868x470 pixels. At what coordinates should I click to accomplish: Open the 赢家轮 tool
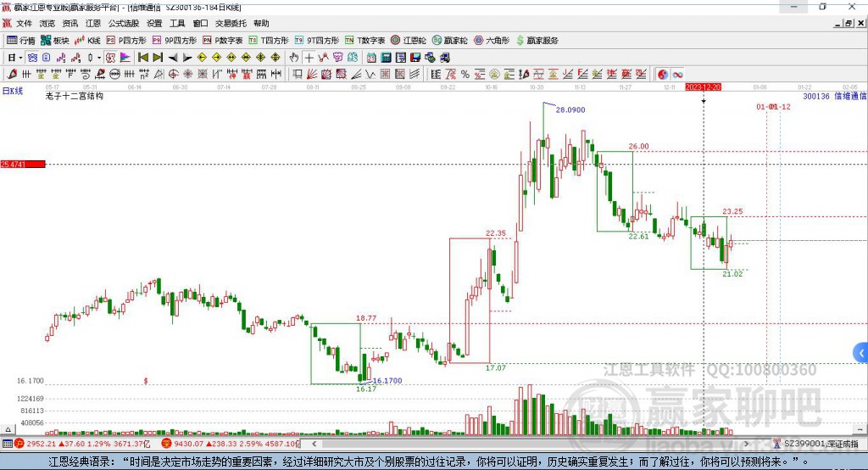coord(449,41)
